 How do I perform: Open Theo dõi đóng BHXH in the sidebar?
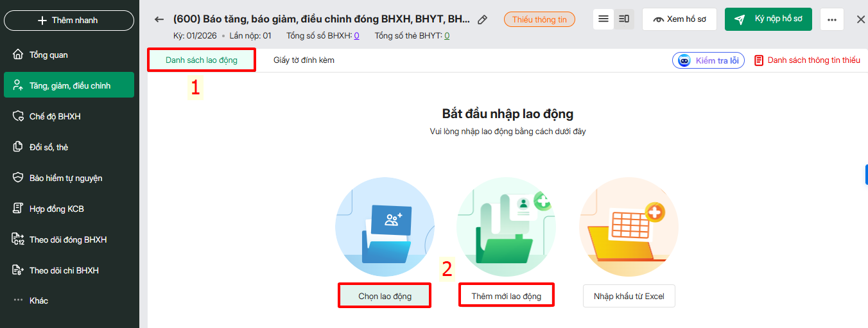click(68, 240)
